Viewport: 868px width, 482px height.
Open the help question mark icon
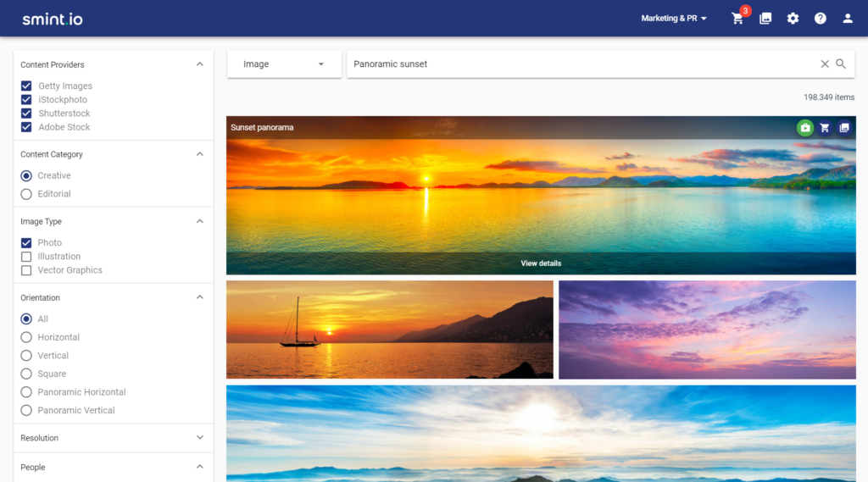pyautogui.click(x=821, y=19)
